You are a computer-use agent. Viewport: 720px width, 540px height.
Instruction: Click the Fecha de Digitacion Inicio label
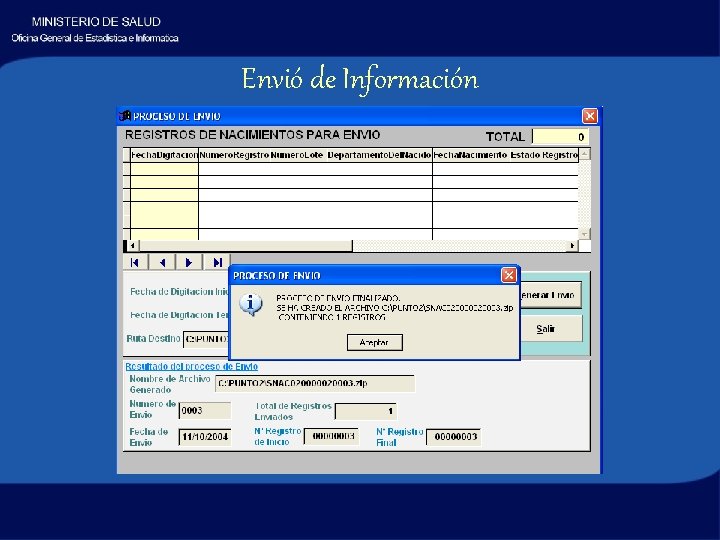pyautogui.click(x=179, y=292)
